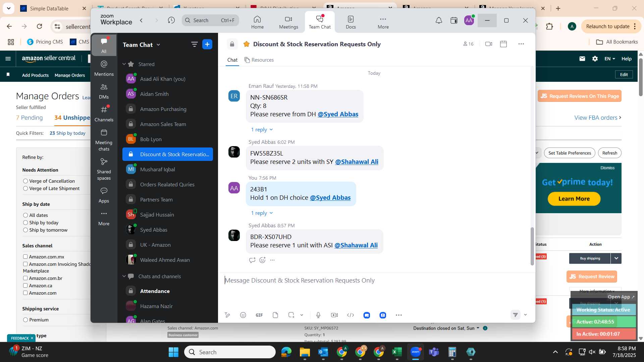Open Zoom calendar icon in top bar
Image resolution: width=644 pixels, height=362 pixels.
(x=454, y=20)
